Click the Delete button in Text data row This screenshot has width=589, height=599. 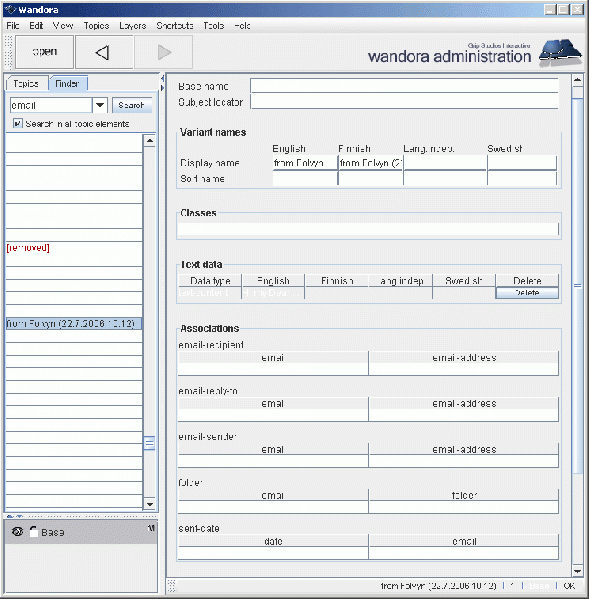point(527,293)
